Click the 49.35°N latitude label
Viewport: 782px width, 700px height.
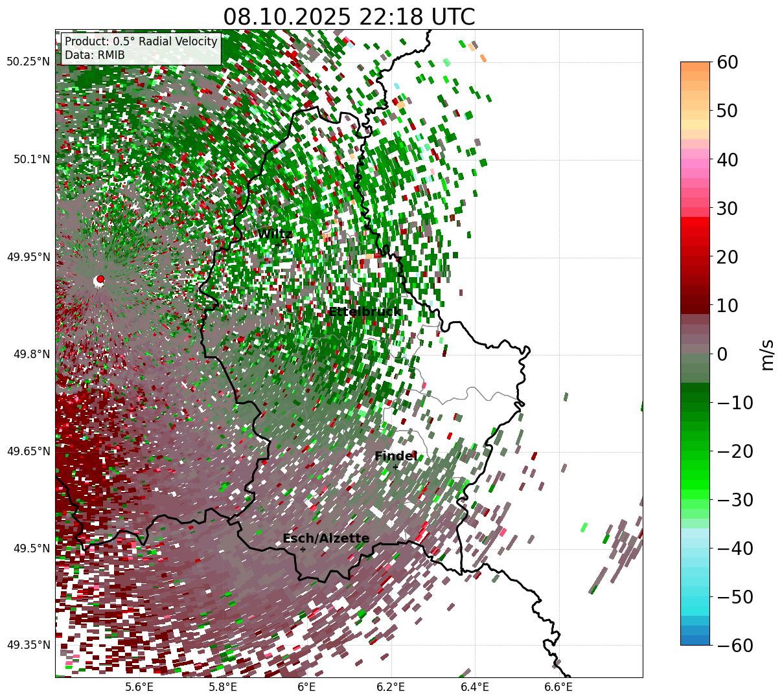coord(28,645)
